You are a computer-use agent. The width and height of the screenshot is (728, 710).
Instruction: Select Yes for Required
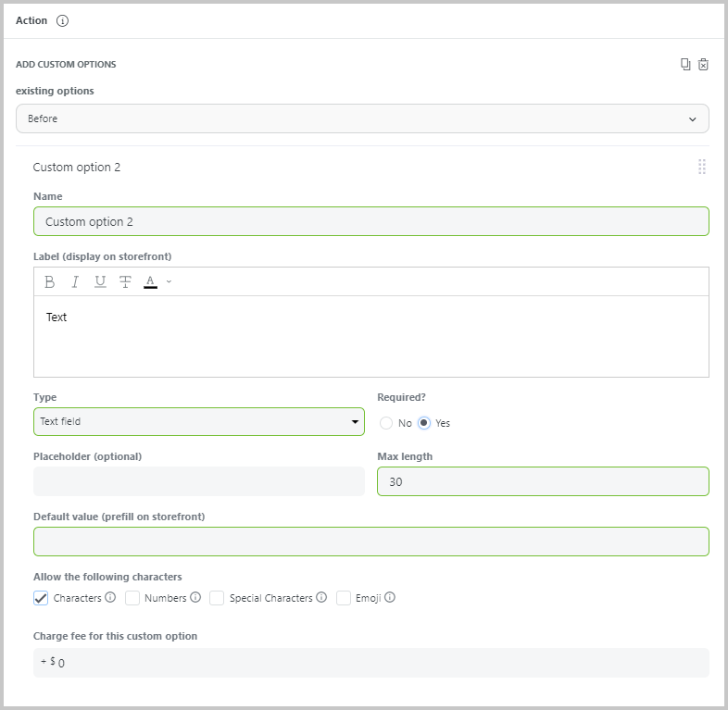(x=424, y=423)
